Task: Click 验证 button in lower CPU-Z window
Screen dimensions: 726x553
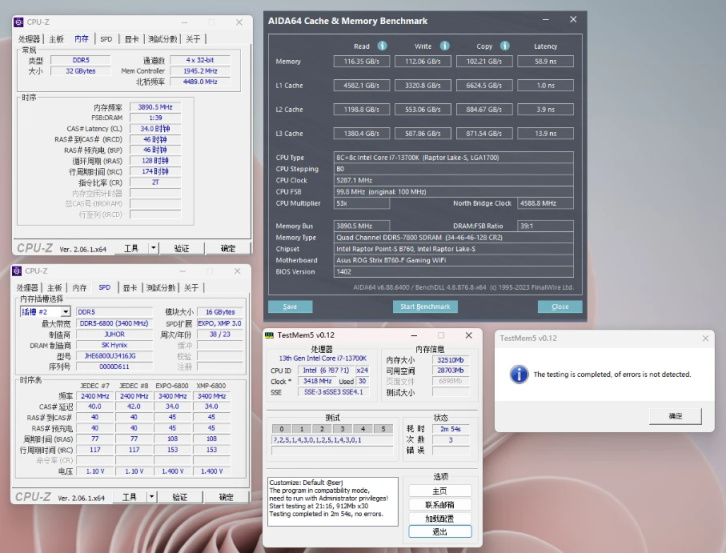Action: (x=180, y=497)
